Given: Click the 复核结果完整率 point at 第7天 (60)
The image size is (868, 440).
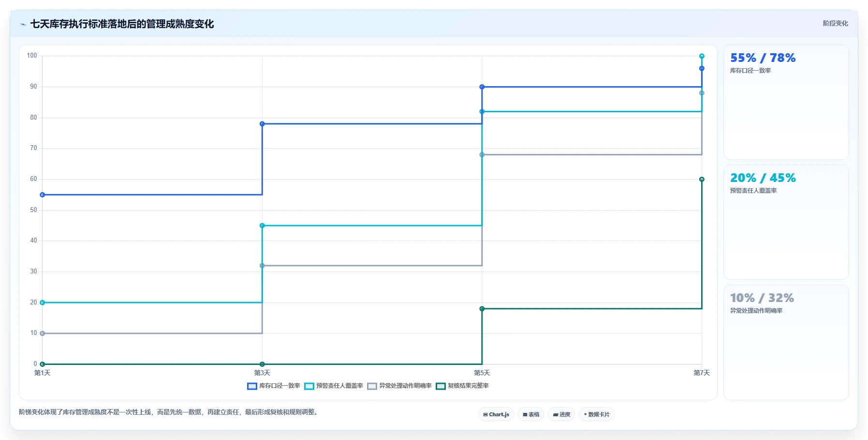Looking at the screenshot, I should pos(702,180).
